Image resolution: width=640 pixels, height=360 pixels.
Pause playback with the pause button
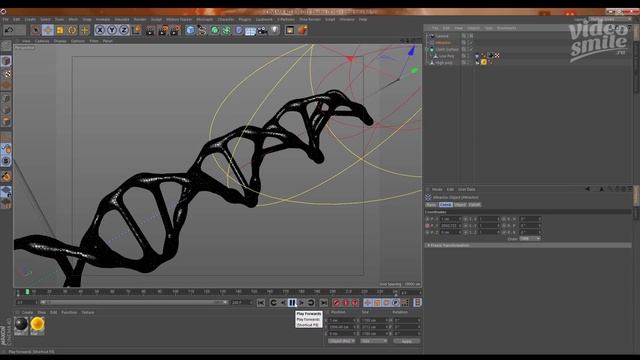pos(292,302)
